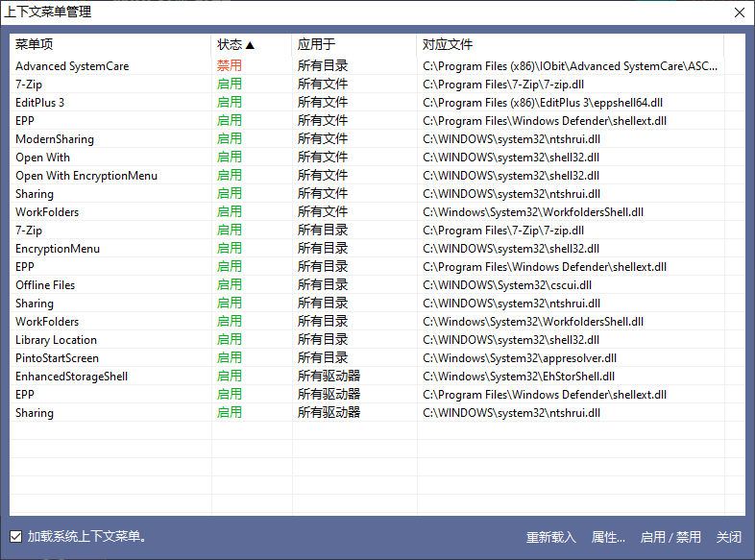
Task: Select the EditPlus 3 menu item
Action: point(39,103)
